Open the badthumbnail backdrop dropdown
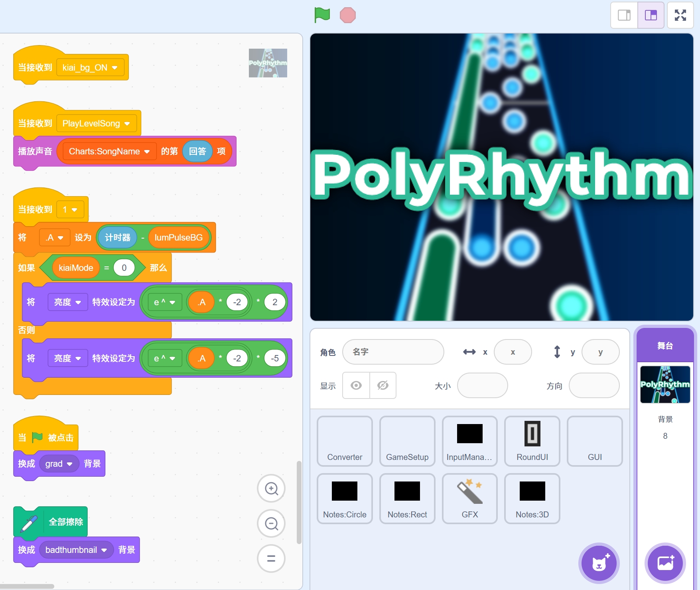Screen dimensions: 700x590 click(104, 550)
